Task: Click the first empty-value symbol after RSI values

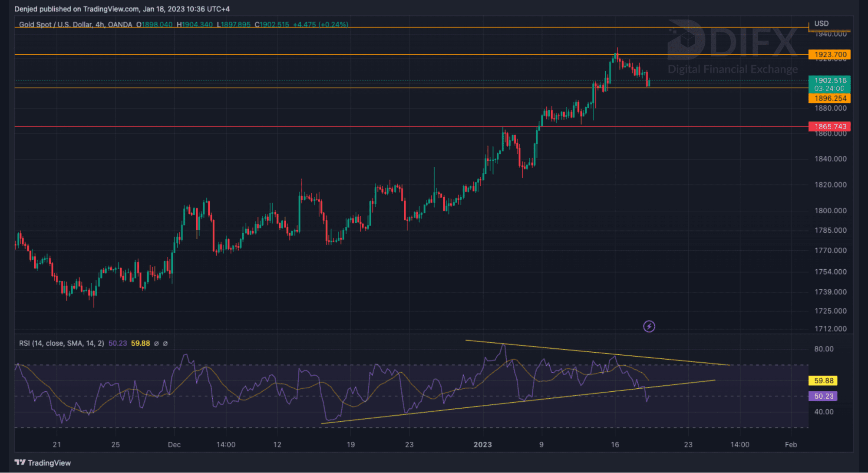Action: [156, 344]
